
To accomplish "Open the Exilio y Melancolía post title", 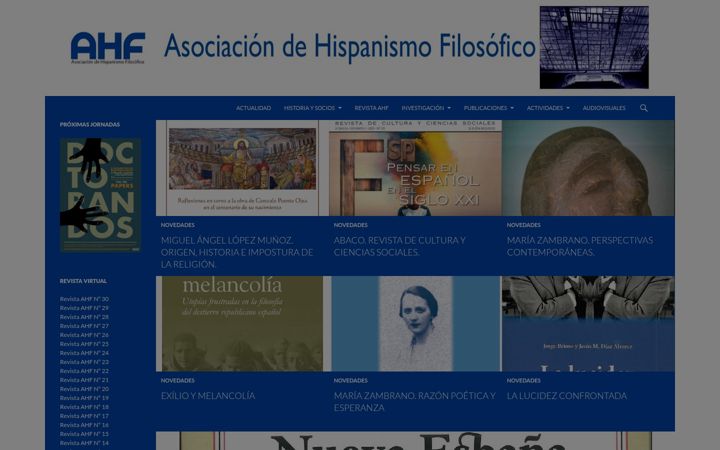I will point(208,396).
